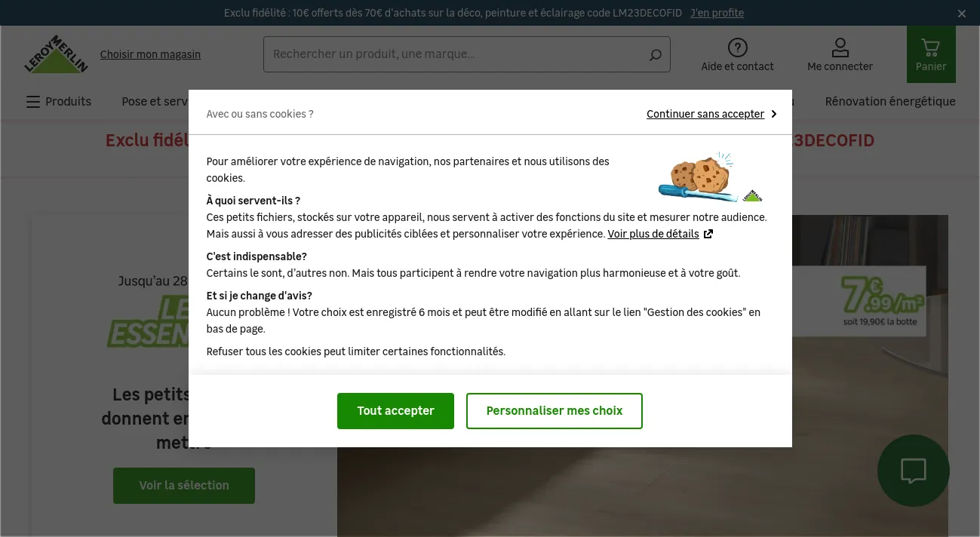Click Personnaliser mes choix button

tap(555, 411)
